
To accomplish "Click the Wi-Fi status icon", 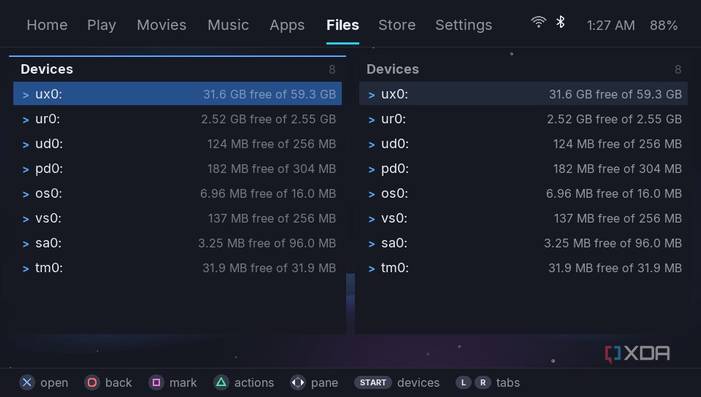I will pos(538,22).
